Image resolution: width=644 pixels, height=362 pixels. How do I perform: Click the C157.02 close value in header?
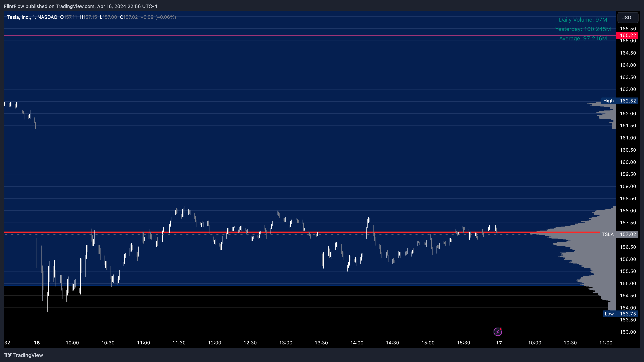tap(129, 17)
